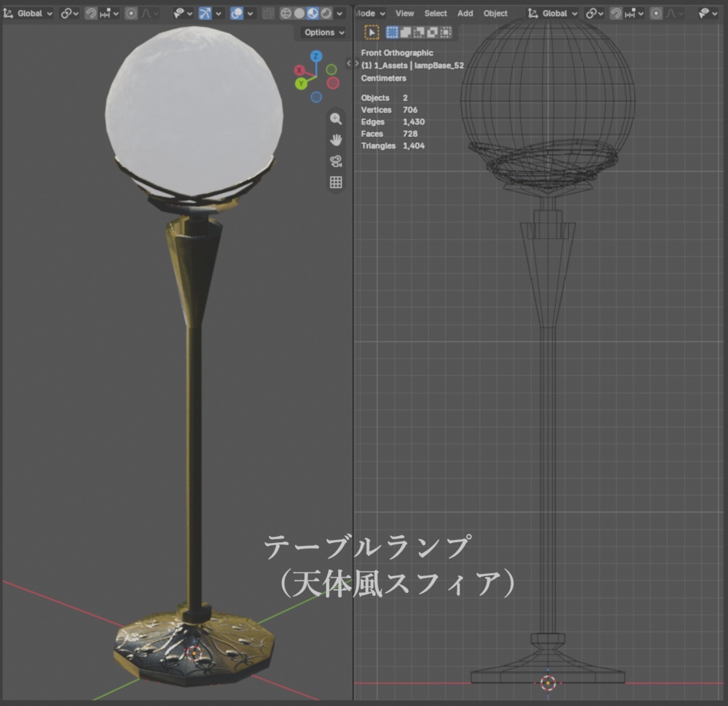
Task: Click the Objects 2 statistic
Action: pyautogui.click(x=384, y=98)
